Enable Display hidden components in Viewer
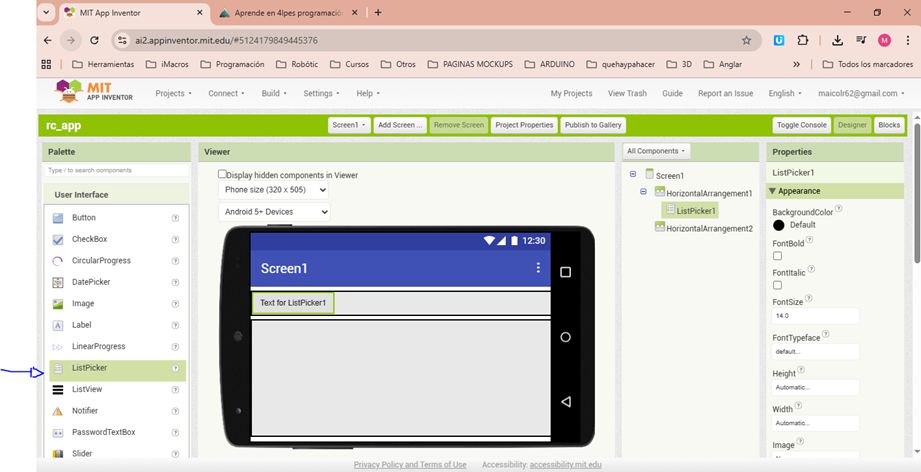Image resolution: width=921 pixels, height=472 pixels. tap(222, 174)
